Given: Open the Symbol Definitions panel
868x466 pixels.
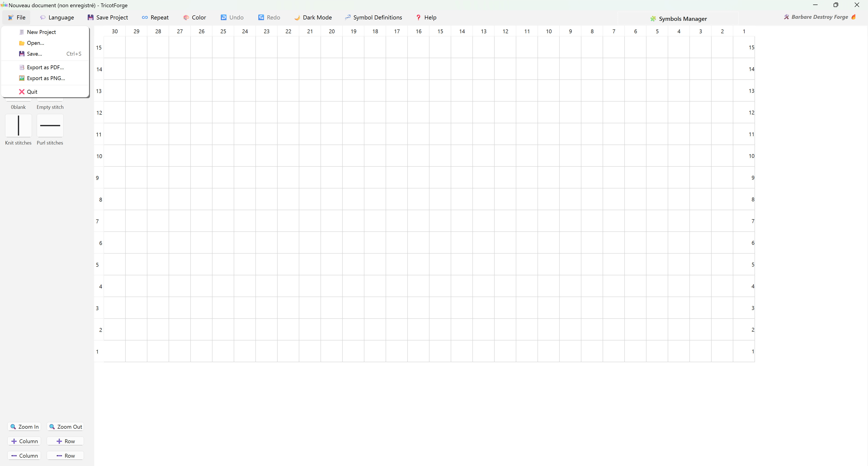Looking at the screenshot, I should 373,17.
